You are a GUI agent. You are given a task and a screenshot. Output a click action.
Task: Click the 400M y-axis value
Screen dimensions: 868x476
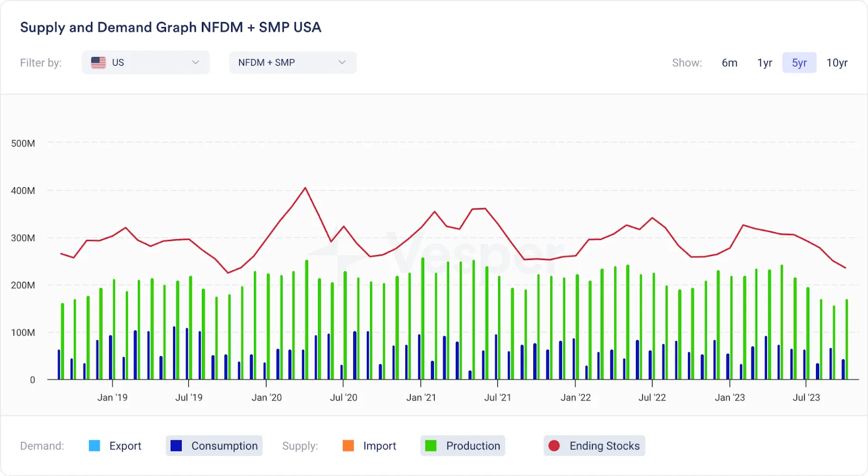23,191
